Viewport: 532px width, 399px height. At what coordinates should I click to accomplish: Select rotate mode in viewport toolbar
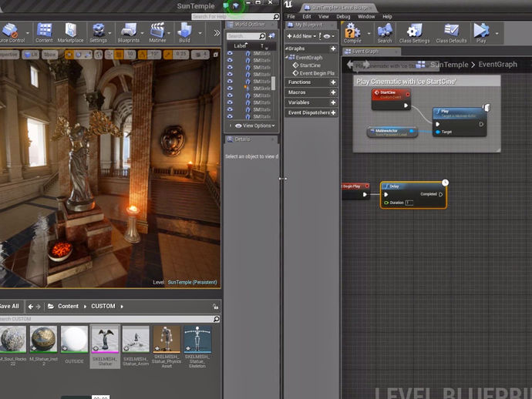(x=79, y=55)
